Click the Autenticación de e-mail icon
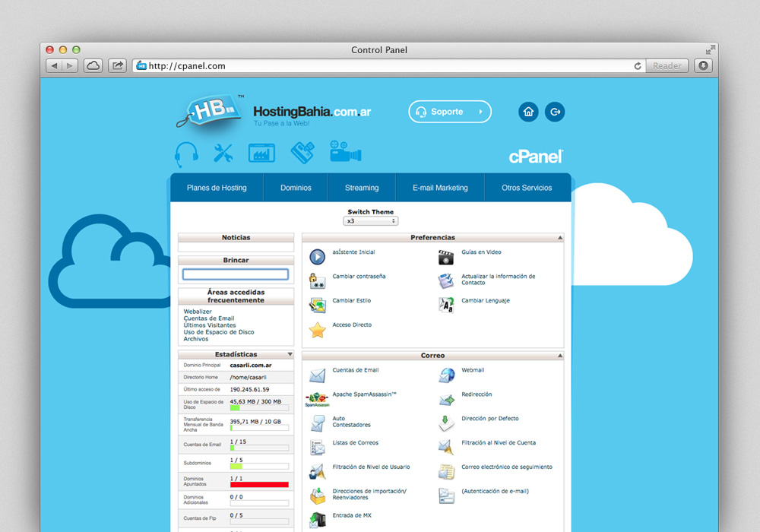 click(x=446, y=496)
